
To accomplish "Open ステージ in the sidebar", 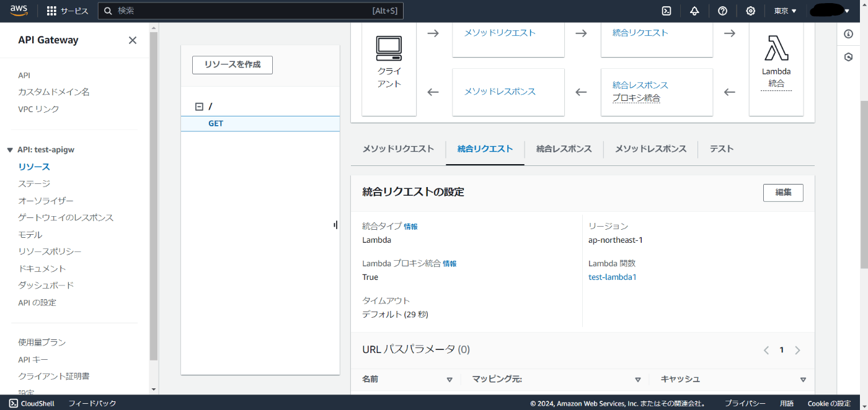I will (34, 183).
